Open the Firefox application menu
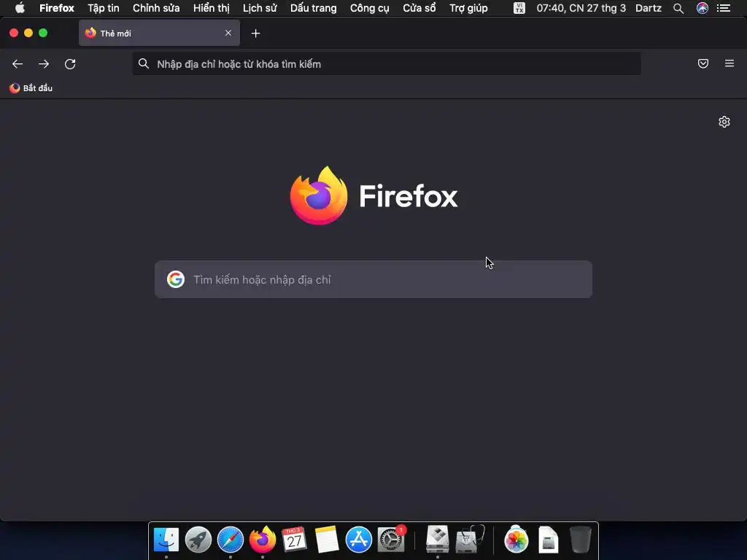Viewport: 747px width, 560px height. [57, 8]
